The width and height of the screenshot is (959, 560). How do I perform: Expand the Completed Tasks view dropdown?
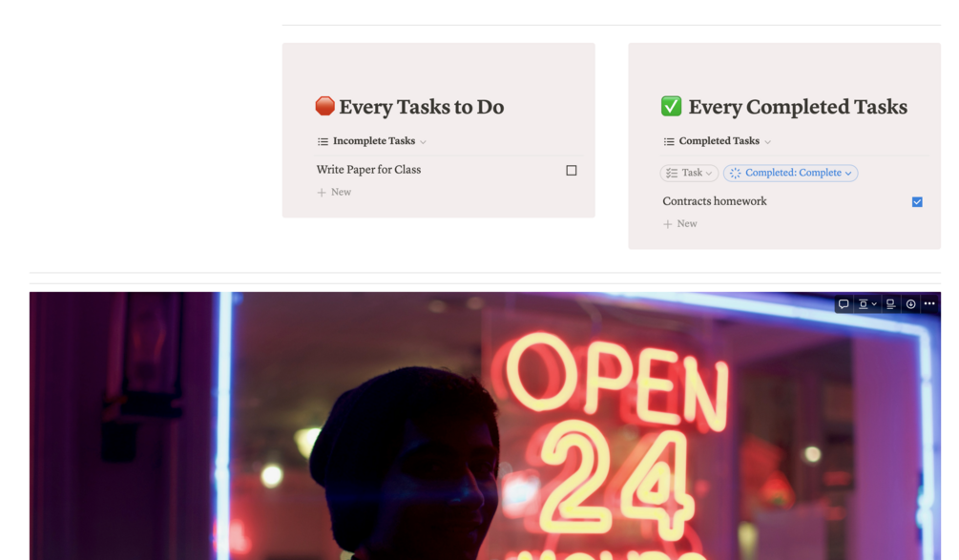click(767, 142)
